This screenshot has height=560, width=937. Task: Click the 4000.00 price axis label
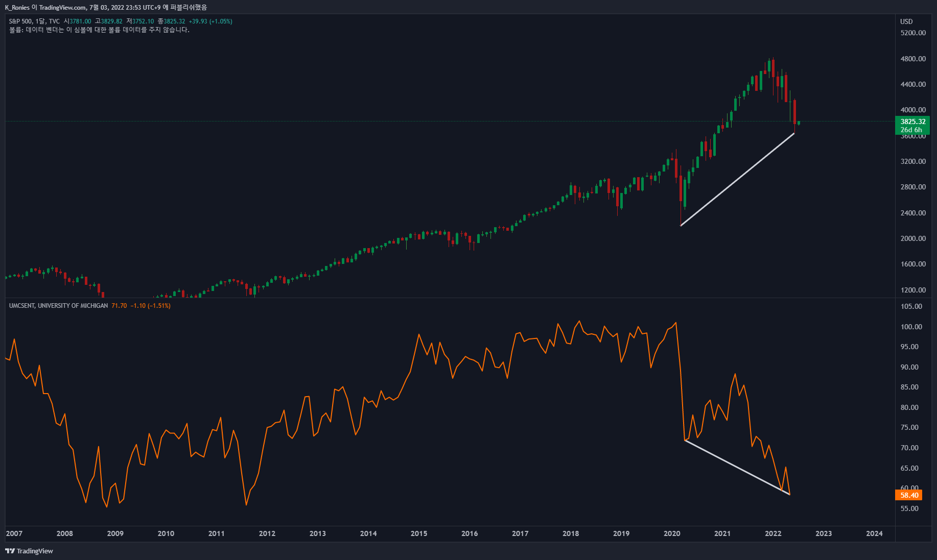(913, 110)
